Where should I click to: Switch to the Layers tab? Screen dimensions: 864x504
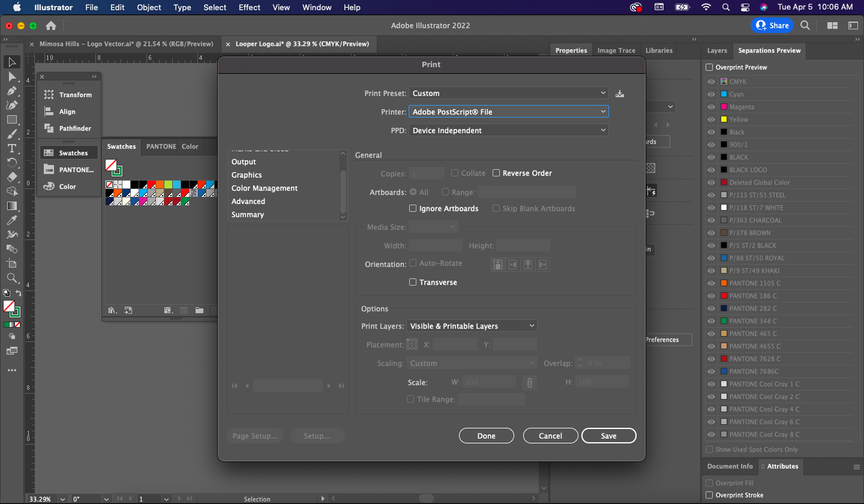(x=717, y=50)
